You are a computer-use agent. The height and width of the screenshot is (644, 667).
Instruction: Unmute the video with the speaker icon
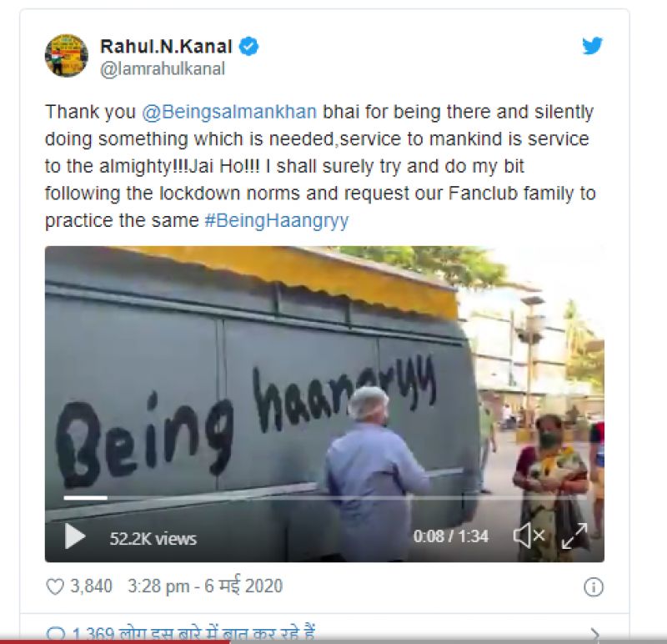(x=529, y=536)
